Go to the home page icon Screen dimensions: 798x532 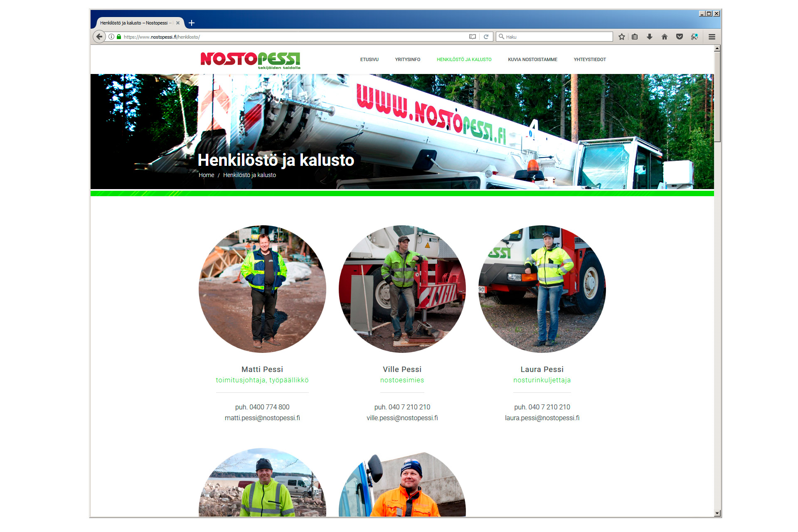[x=665, y=37]
